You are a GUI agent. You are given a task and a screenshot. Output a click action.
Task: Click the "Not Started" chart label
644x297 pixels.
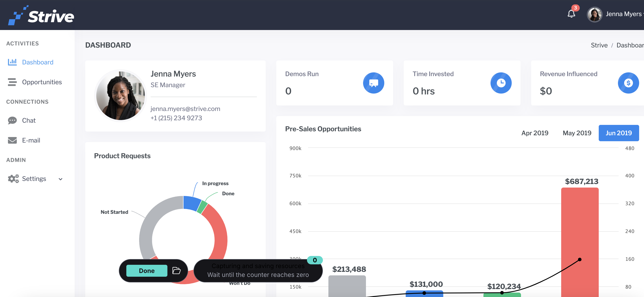pyautogui.click(x=114, y=212)
